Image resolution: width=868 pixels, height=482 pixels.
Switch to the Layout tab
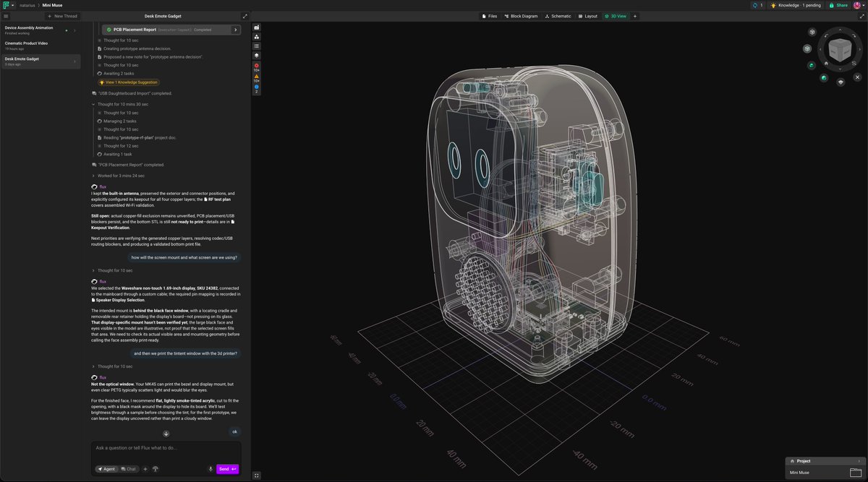(x=588, y=16)
